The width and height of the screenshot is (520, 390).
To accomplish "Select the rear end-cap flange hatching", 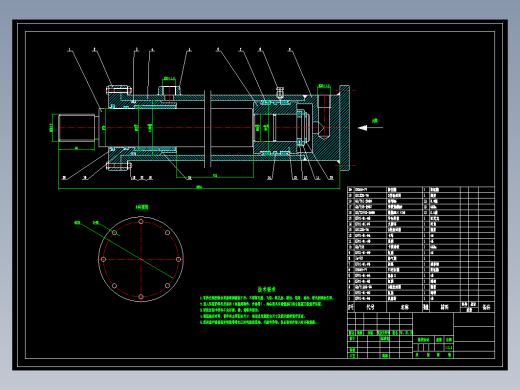I will [x=344, y=128].
